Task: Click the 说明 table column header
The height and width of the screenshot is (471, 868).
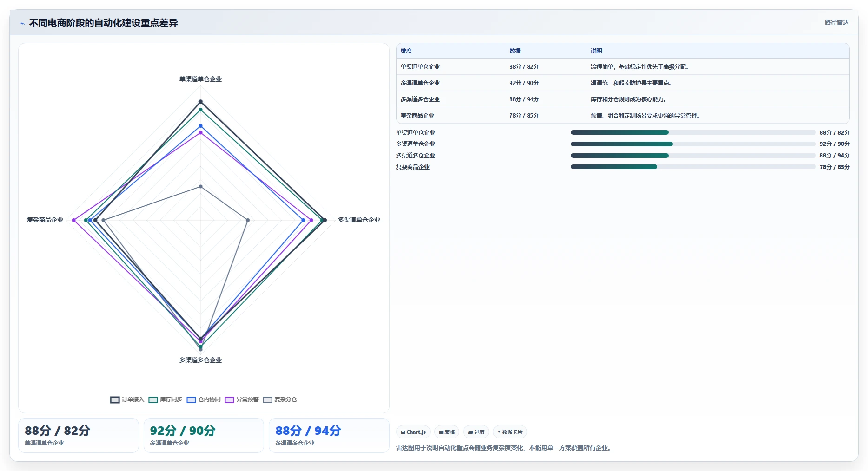Action: tap(596, 51)
